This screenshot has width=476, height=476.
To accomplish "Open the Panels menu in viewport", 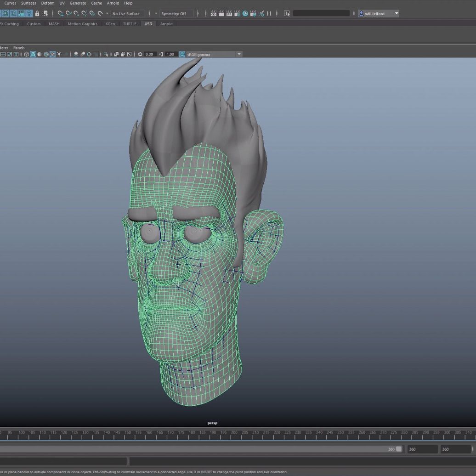I will point(19,48).
